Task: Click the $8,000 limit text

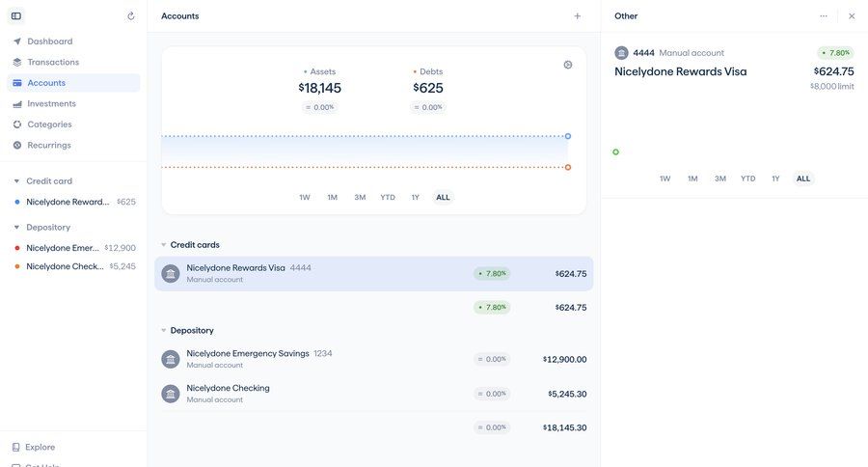Action: 832,87
